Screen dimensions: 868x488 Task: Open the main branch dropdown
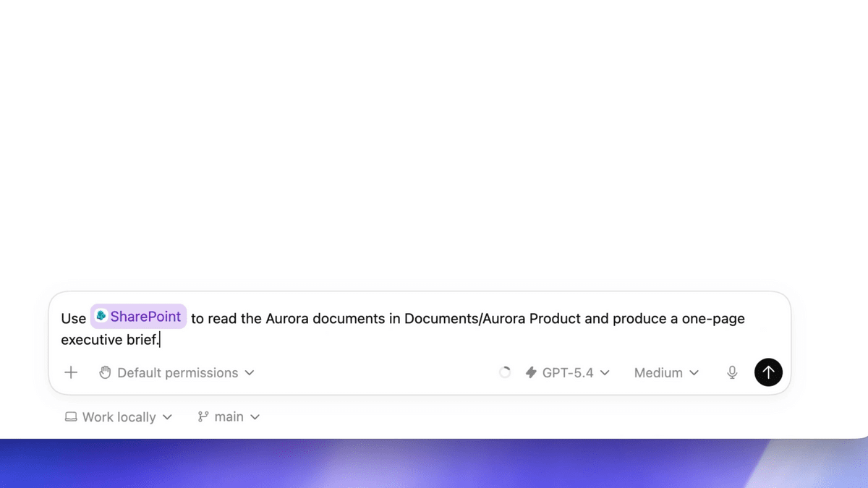pyautogui.click(x=229, y=417)
